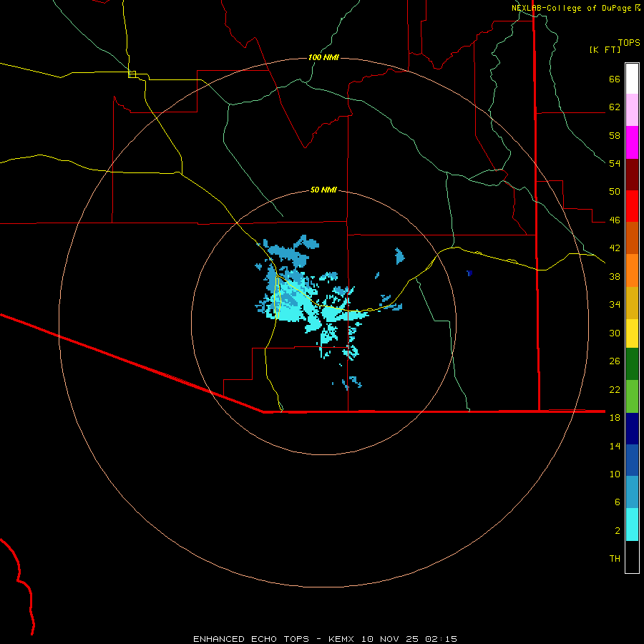Click the gold legend swatch
The width and height of the screenshot is (644, 644).
[632, 303]
